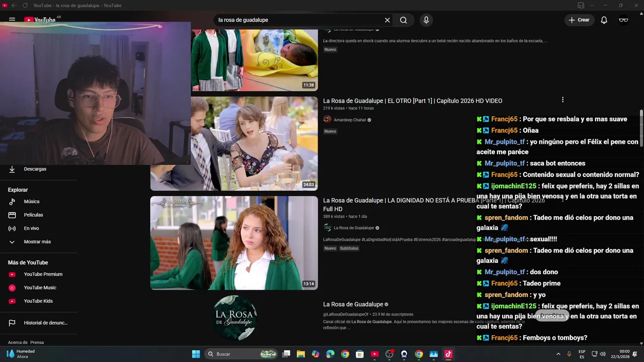Open the YouTube hamburger guide menu

point(12,20)
